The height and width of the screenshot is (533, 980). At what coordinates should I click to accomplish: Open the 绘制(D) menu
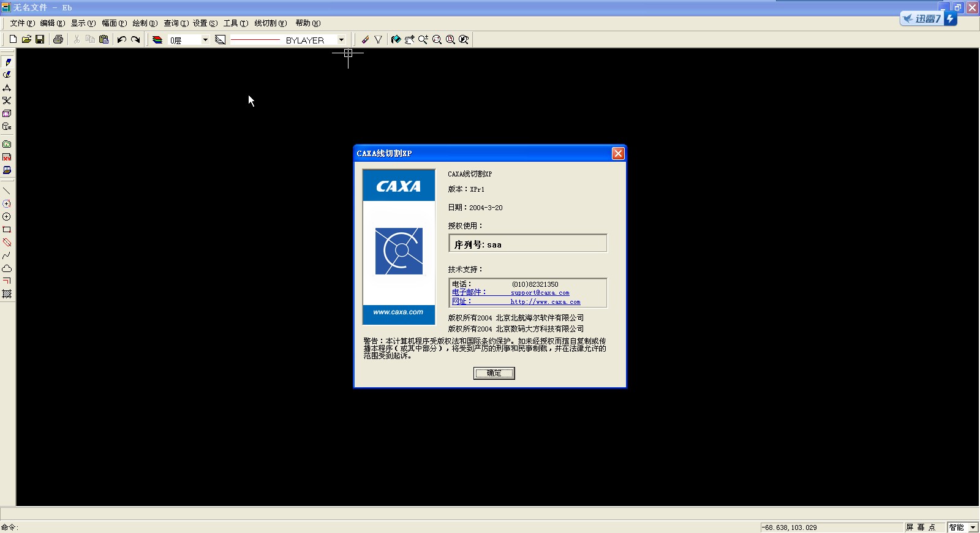tap(145, 23)
